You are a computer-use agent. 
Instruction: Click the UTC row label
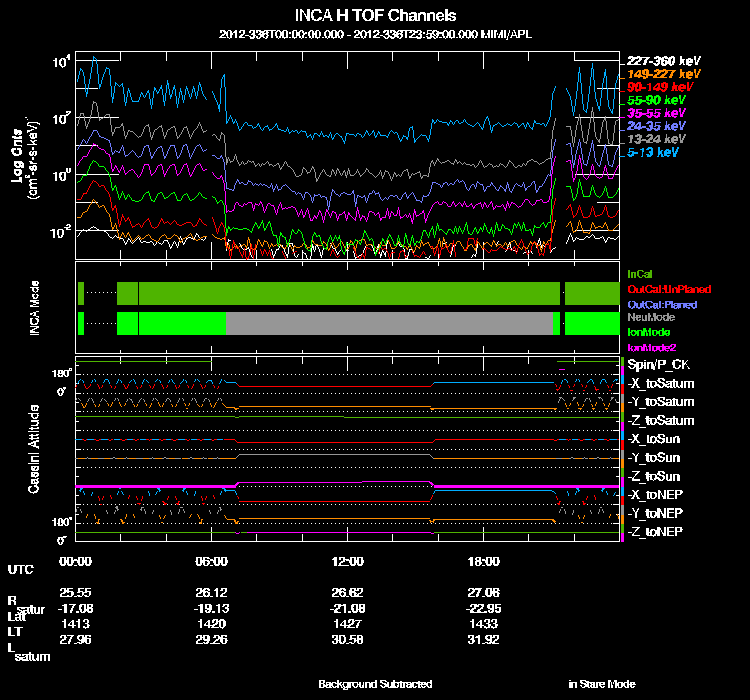21,569
